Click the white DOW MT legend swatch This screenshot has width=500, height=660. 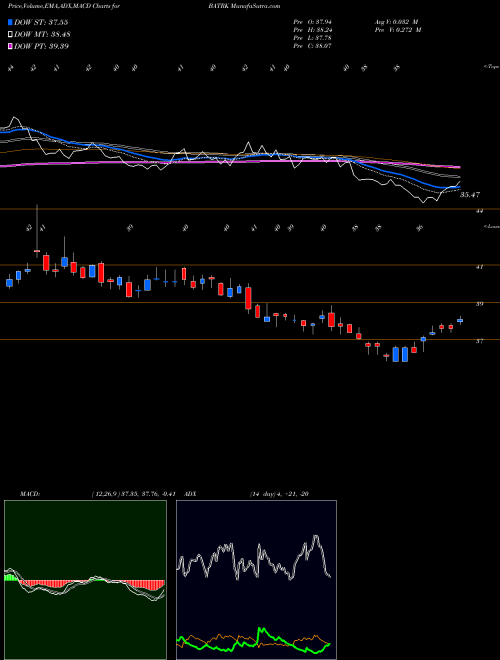coord(10,35)
